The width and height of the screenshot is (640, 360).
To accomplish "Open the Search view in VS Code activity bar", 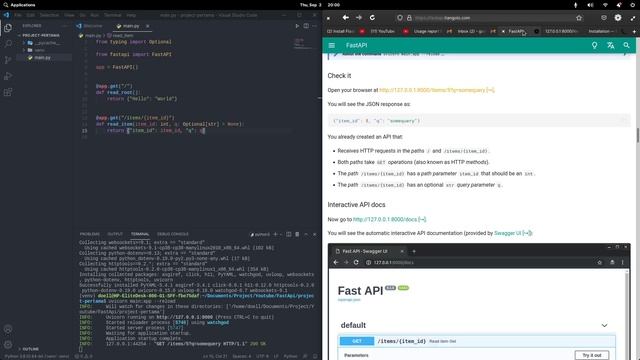I will coord(8,44).
